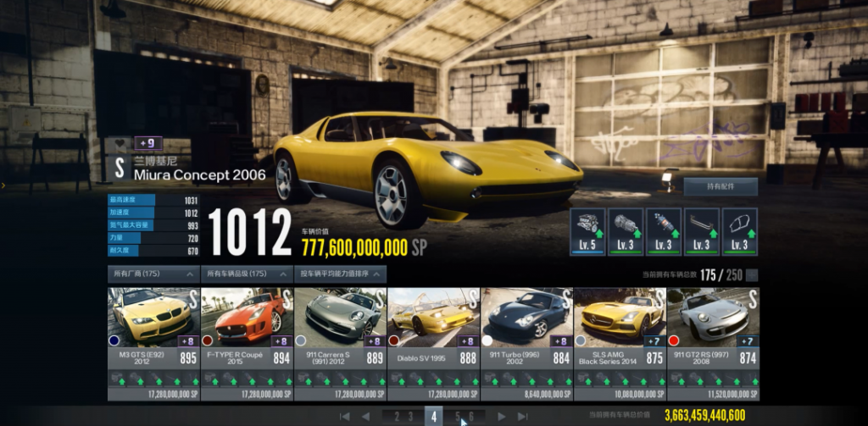Jump to the first page arrow
Viewport: 868px width, 426px height.
pos(344,417)
